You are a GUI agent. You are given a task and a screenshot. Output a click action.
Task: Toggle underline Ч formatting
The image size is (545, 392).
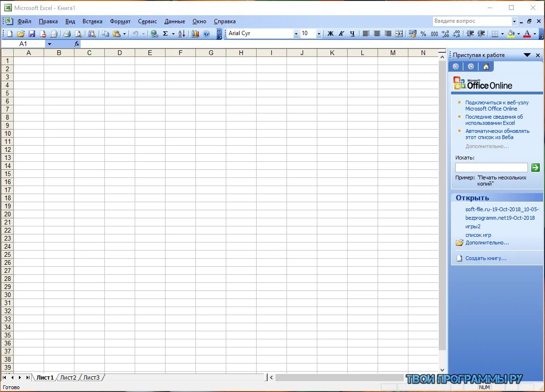[x=352, y=34]
